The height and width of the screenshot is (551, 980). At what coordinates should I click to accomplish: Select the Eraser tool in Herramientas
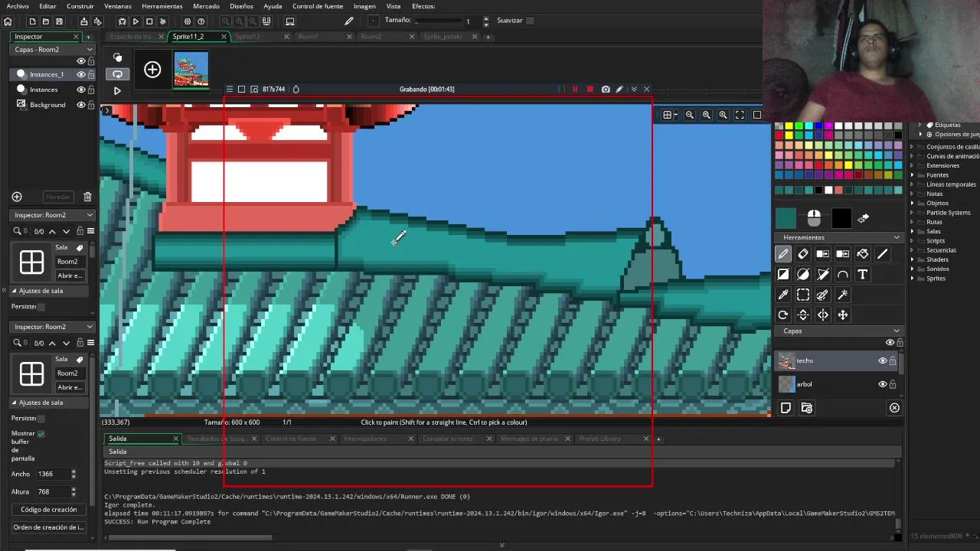click(803, 254)
